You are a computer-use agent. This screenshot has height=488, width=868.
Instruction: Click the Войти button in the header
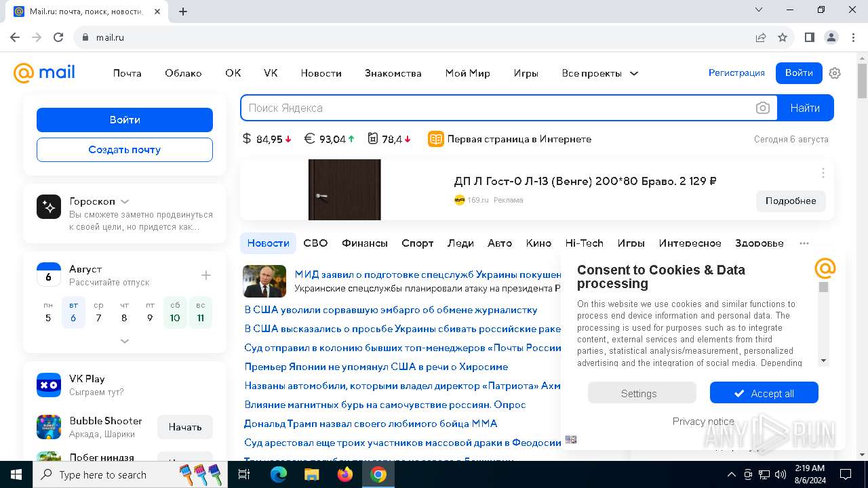click(x=799, y=73)
